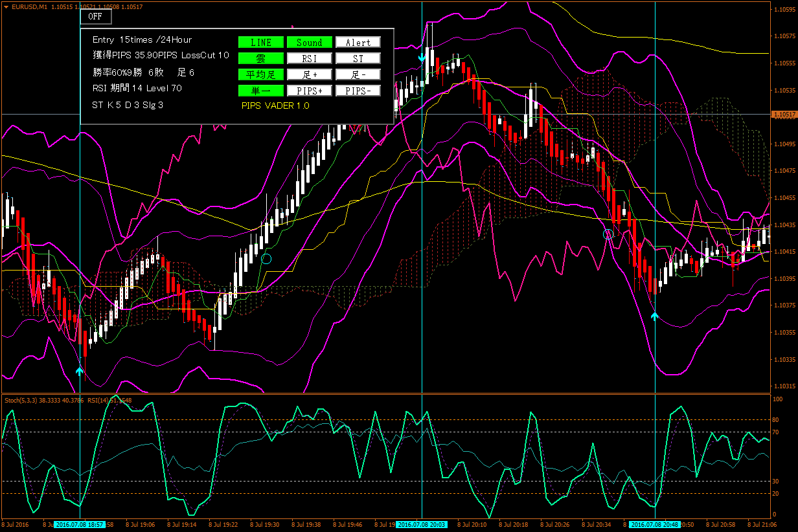Click the oscillator level 20 scale label
Screen dimensions: 798x532
[x=777, y=493]
